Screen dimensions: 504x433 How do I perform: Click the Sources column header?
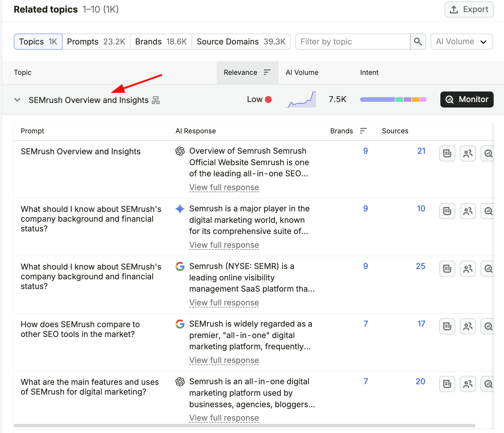395,131
